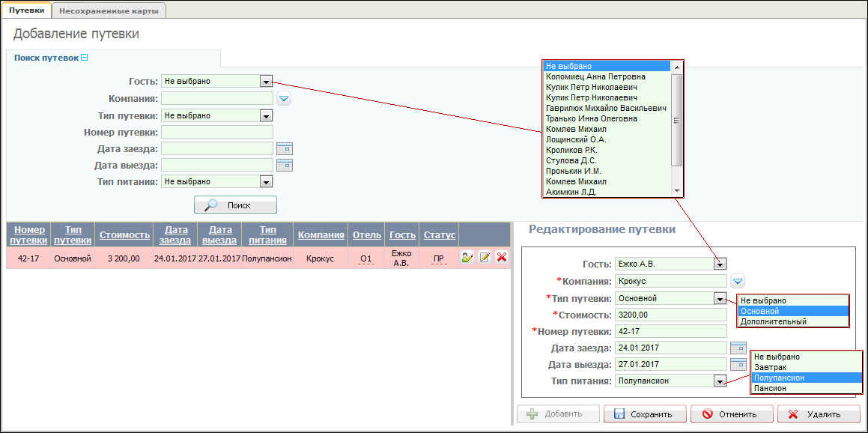Click the blue arrow beside Компания Крокус
The image size is (868, 433).
coord(738,282)
